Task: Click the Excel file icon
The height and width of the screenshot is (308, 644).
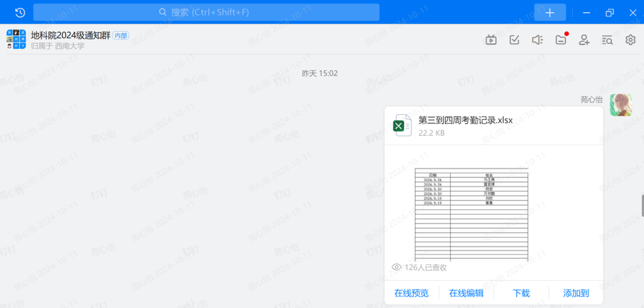Action: pyautogui.click(x=402, y=125)
